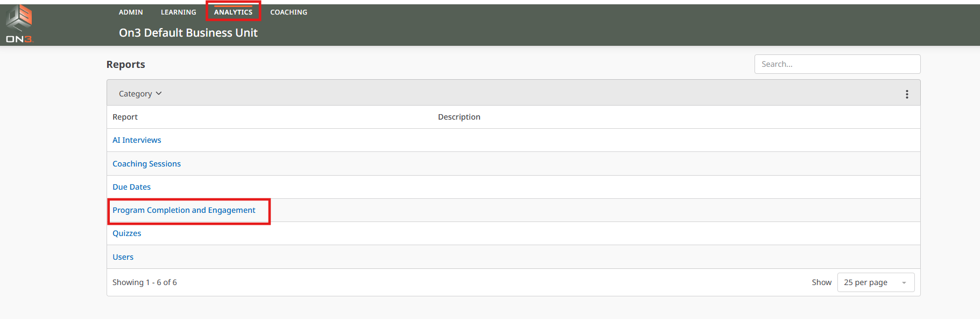The width and height of the screenshot is (980, 319).
Task: View the Due Dates report
Action: [131, 187]
